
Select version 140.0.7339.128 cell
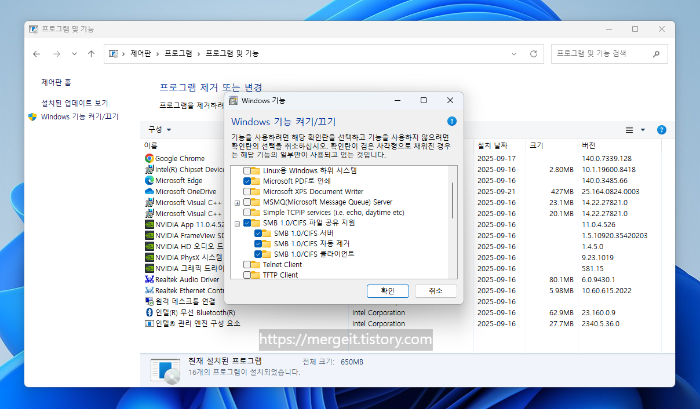(606, 159)
